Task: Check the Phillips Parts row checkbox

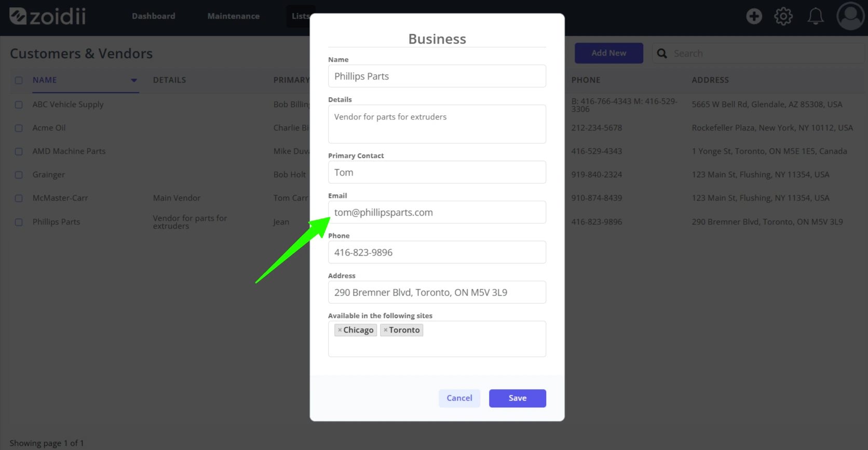Action: tap(19, 222)
